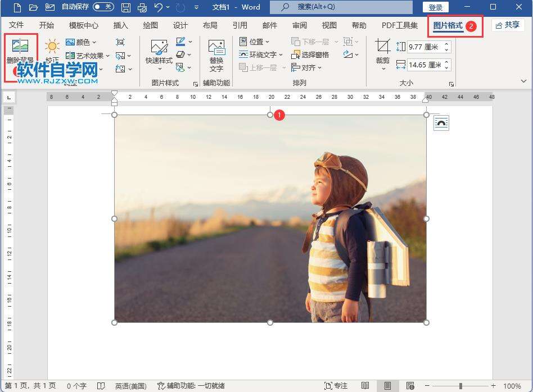Click the Crop (裁剪) tool icon
Viewport: 533px width, 392px height.
[383, 47]
